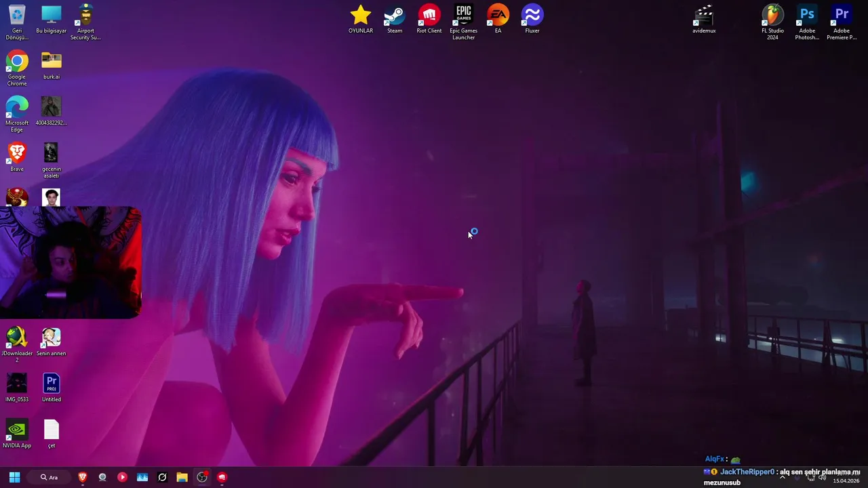Open the calendar at 15.04.2026 date
This screenshot has width=868, height=488.
[x=846, y=481]
